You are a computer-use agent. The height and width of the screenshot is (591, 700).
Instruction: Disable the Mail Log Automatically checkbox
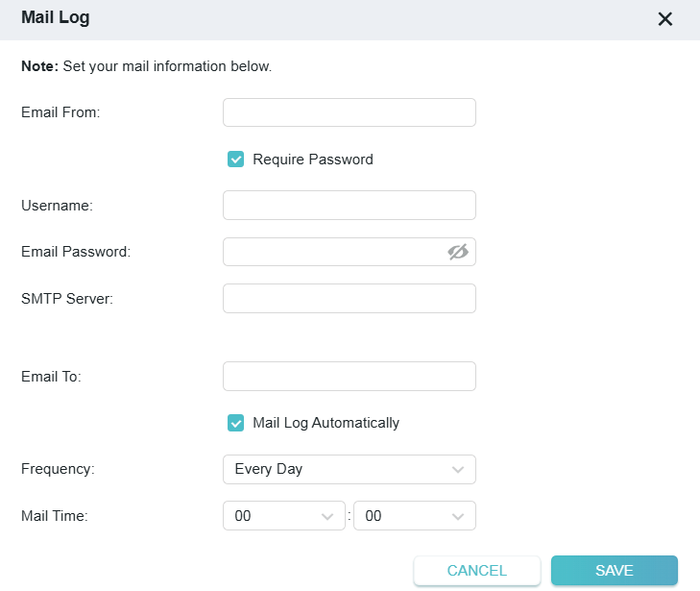click(x=235, y=423)
